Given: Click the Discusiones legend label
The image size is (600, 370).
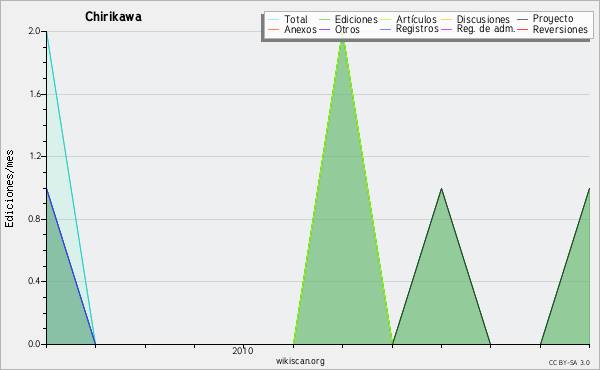Looking at the screenshot, I should 483,19.
